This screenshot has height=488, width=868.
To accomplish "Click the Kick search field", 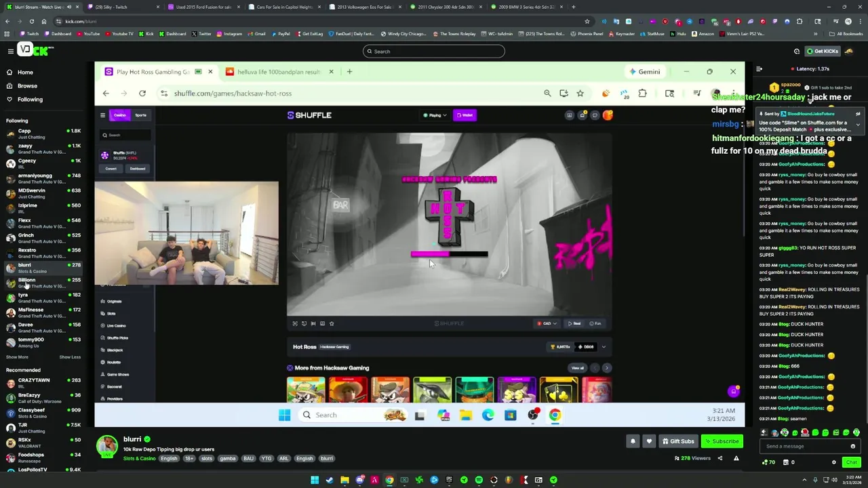I will point(434,51).
